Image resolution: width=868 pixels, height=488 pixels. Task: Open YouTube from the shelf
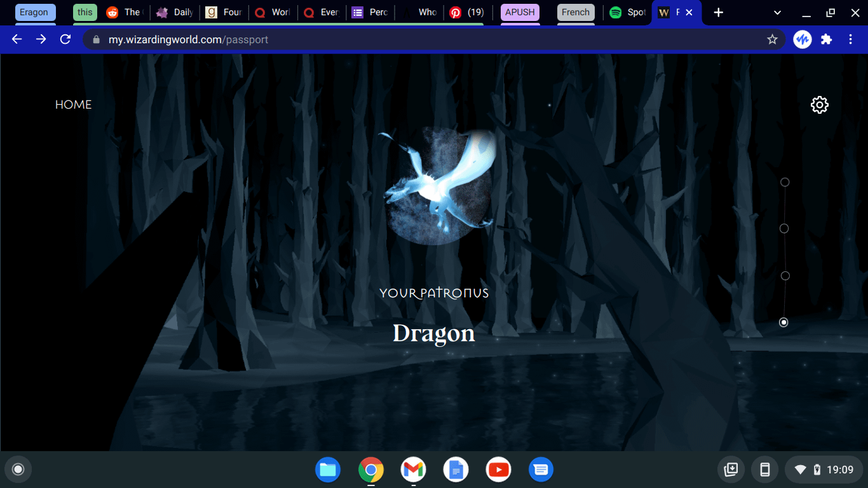tap(498, 470)
